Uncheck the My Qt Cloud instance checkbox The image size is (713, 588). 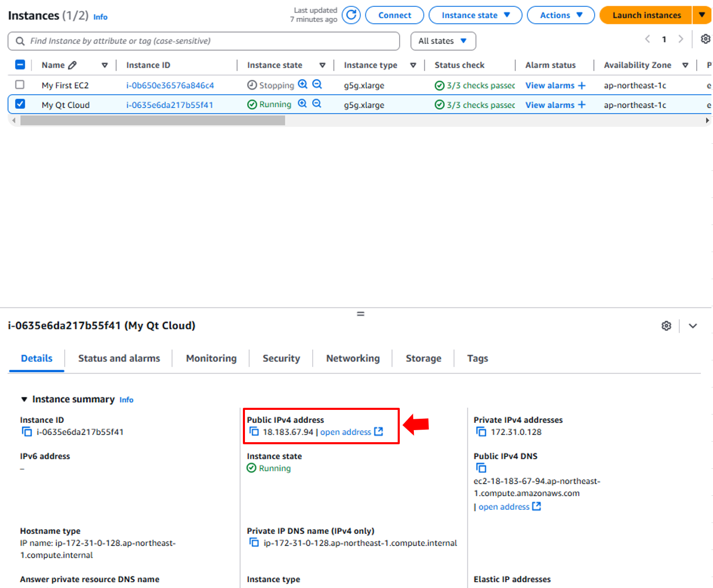coord(20,104)
